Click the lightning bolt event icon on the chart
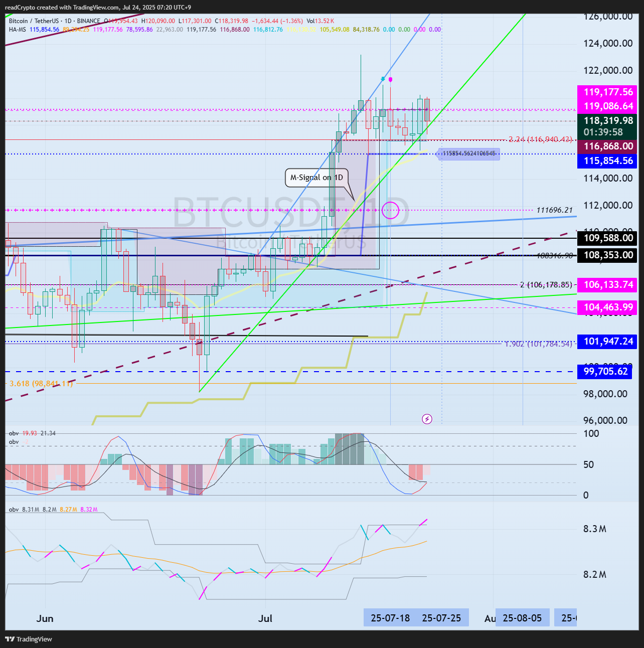The image size is (644, 648). pos(427,419)
